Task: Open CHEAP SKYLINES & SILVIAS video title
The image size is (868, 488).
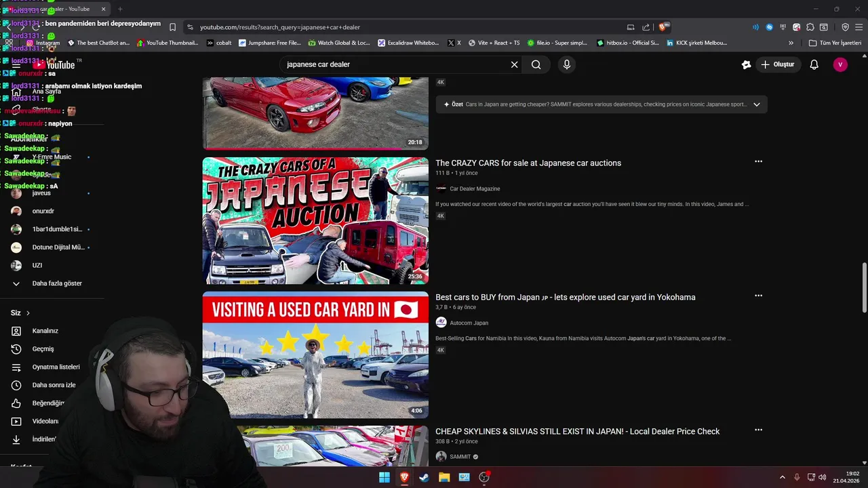Action: [x=578, y=431]
